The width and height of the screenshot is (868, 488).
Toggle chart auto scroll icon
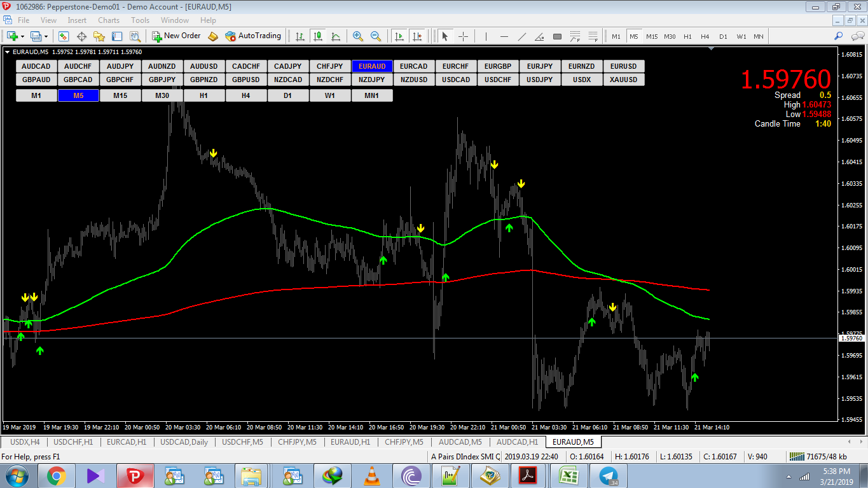click(399, 36)
